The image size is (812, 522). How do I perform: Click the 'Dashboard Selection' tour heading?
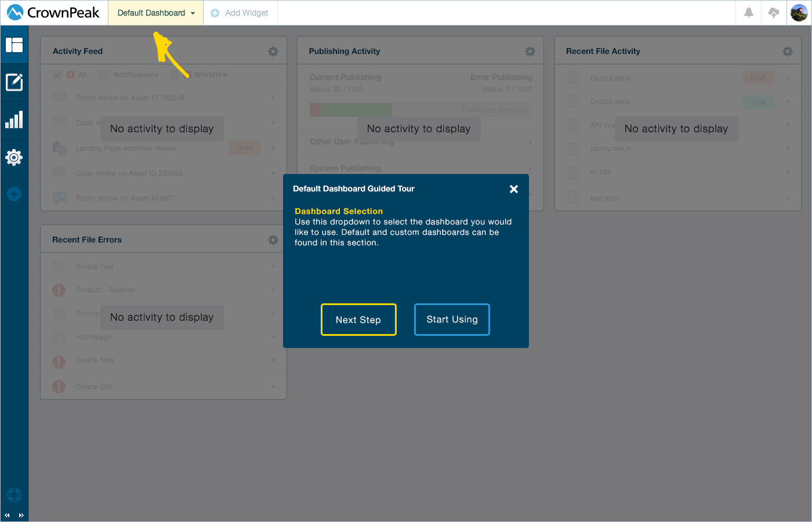(x=339, y=211)
